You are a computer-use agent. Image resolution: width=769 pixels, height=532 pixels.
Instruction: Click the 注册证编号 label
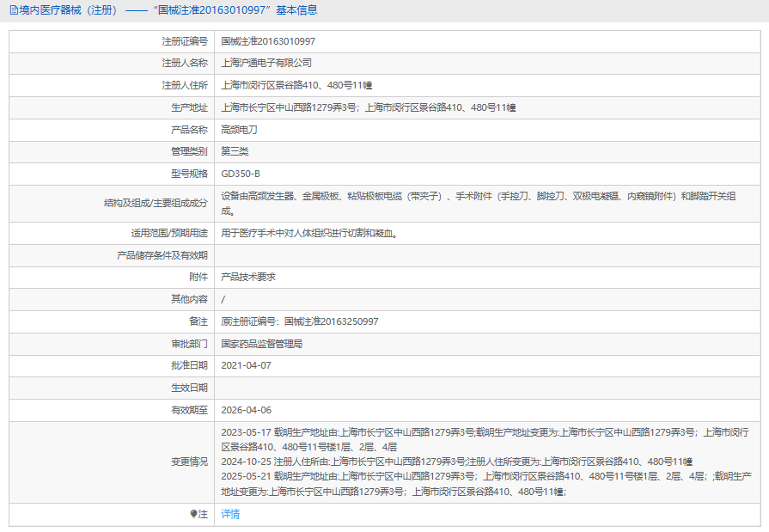tap(185, 41)
